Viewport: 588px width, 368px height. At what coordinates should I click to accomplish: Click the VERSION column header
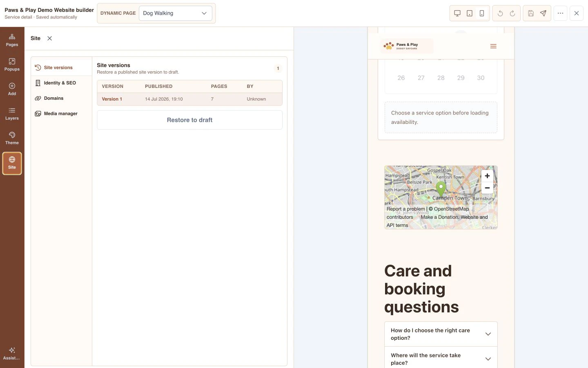tap(112, 86)
